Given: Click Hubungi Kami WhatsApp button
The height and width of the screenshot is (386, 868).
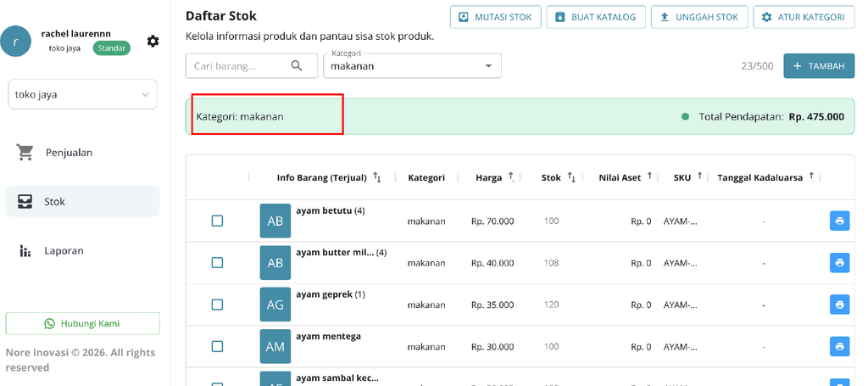Looking at the screenshot, I should pos(82,323).
